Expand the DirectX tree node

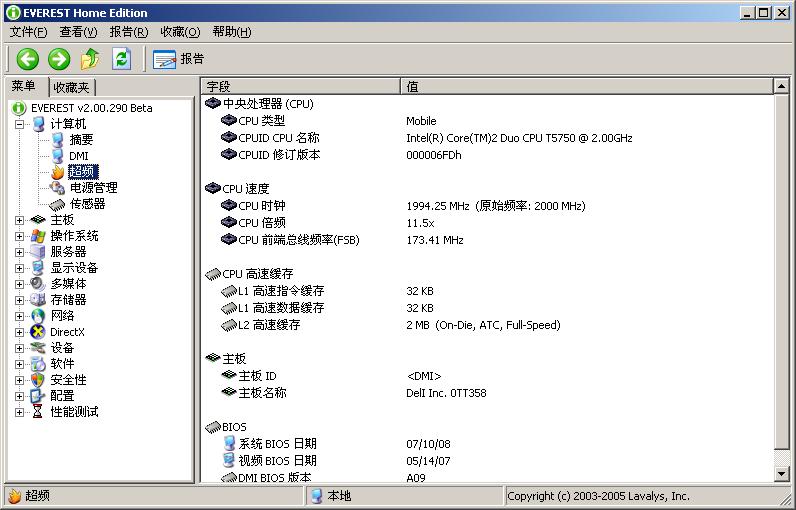pyautogui.click(x=19, y=332)
